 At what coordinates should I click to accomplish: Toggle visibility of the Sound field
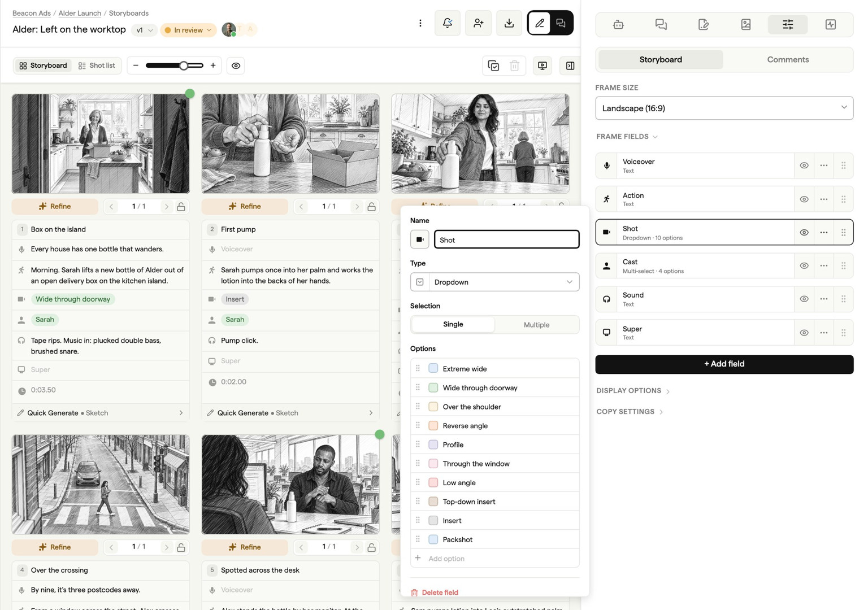click(804, 299)
